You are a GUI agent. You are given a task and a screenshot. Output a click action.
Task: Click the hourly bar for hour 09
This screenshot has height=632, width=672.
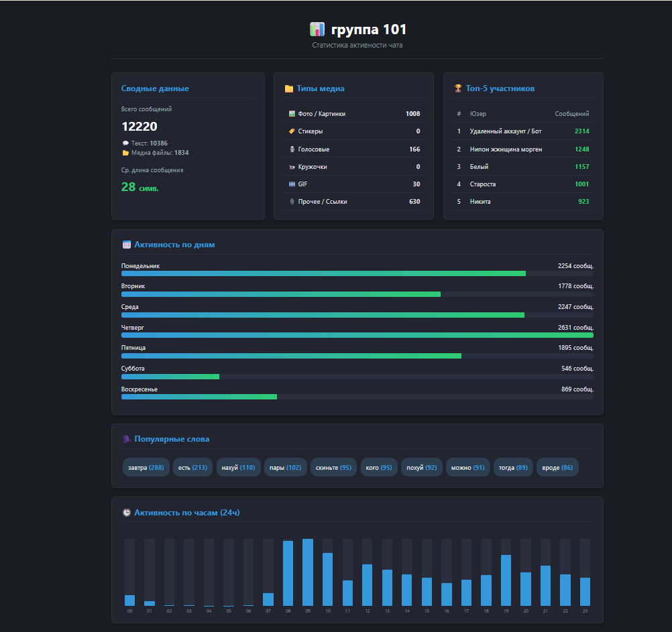click(x=308, y=572)
